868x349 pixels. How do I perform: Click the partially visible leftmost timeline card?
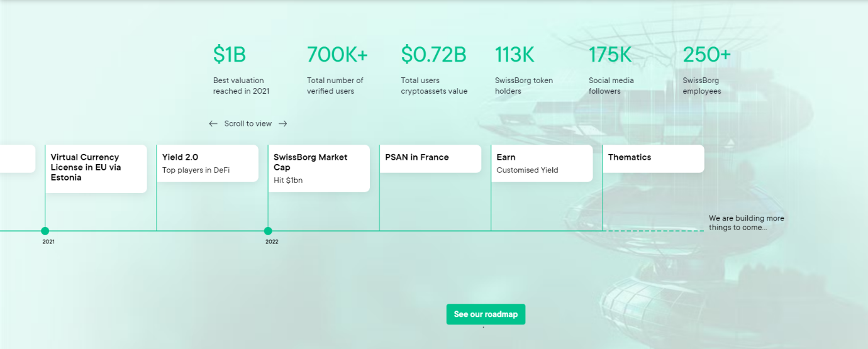[17, 158]
